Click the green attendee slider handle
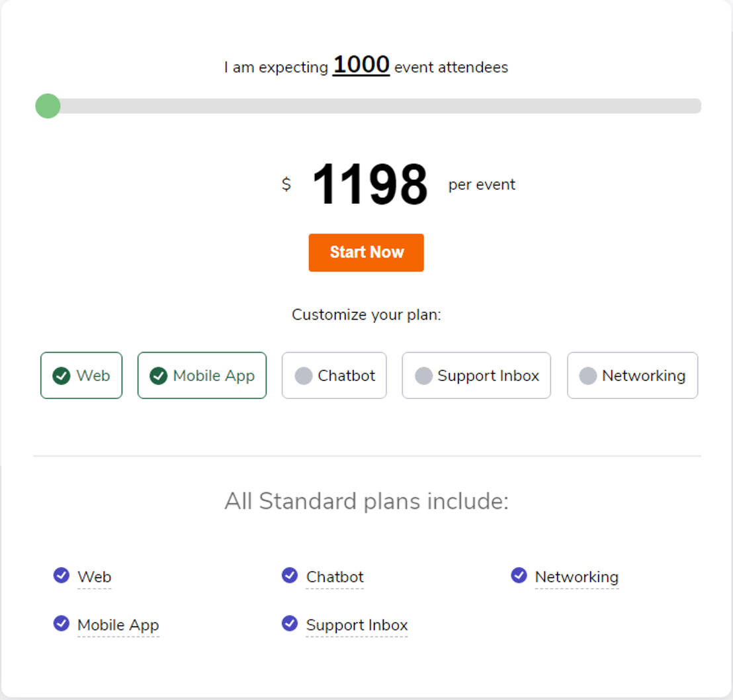This screenshot has height=700, width=733. pos(48,106)
